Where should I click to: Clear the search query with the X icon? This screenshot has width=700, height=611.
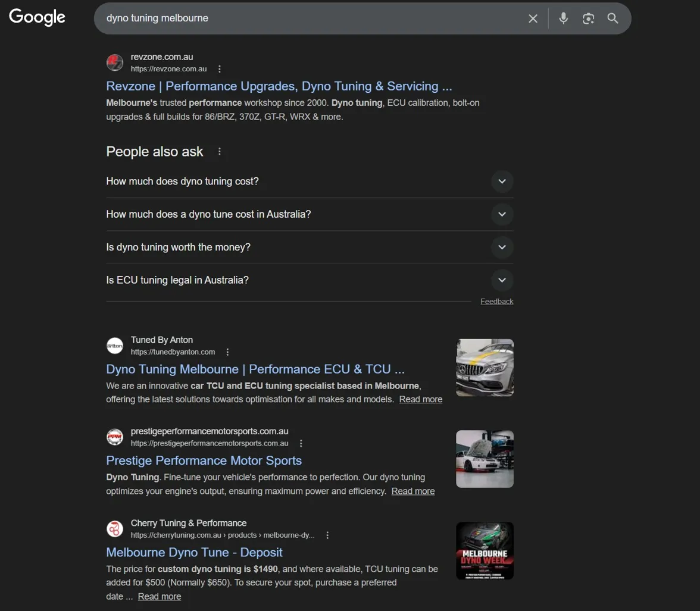(533, 18)
